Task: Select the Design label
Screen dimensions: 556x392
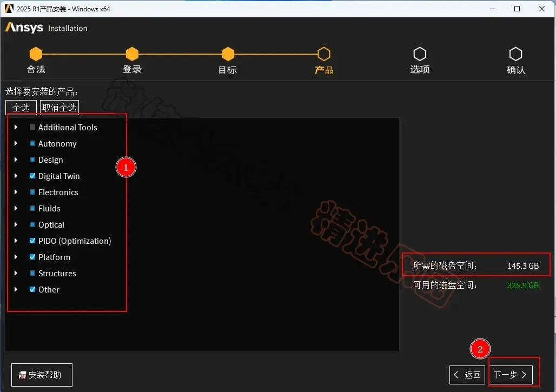Action: tap(51, 160)
